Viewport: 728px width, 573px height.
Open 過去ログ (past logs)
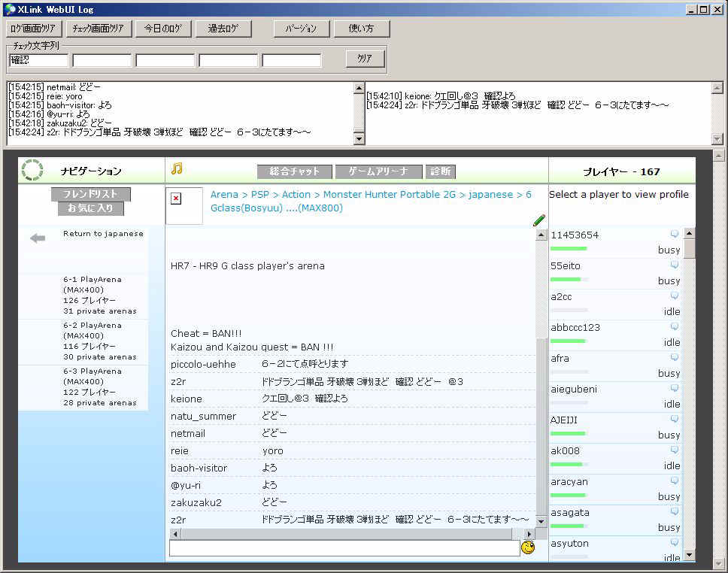click(x=223, y=29)
